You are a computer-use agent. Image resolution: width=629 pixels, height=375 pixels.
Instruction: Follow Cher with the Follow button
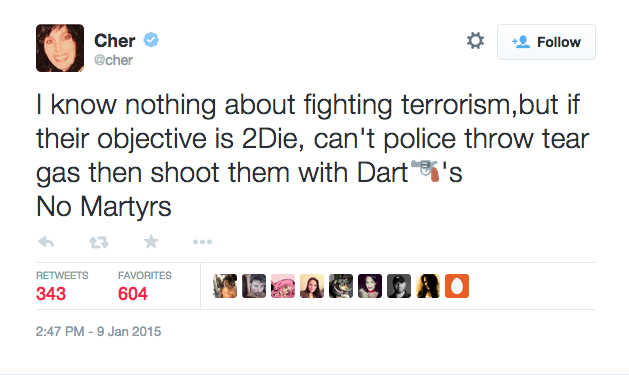(546, 42)
